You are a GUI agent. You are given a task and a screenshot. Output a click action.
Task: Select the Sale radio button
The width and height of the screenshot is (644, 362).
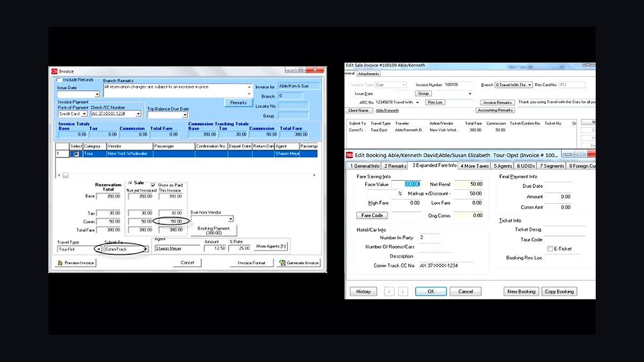point(130,183)
